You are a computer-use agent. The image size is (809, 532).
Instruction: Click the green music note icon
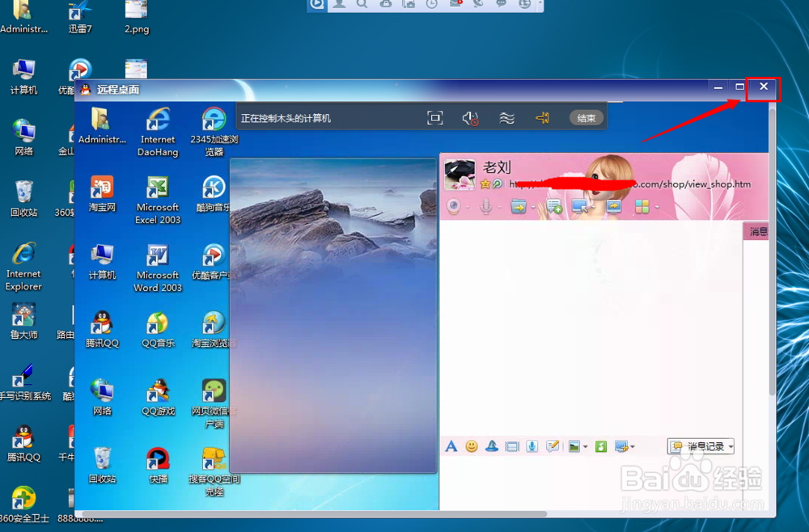click(x=601, y=446)
